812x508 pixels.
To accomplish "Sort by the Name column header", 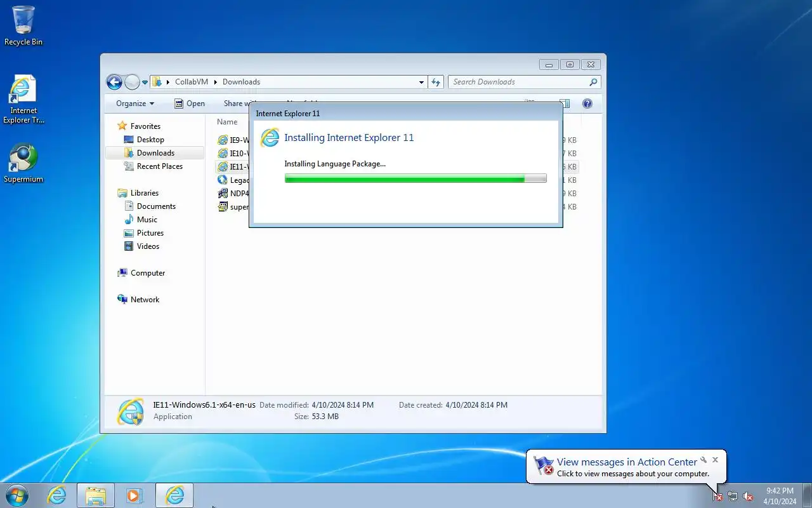I will tap(227, 122).
